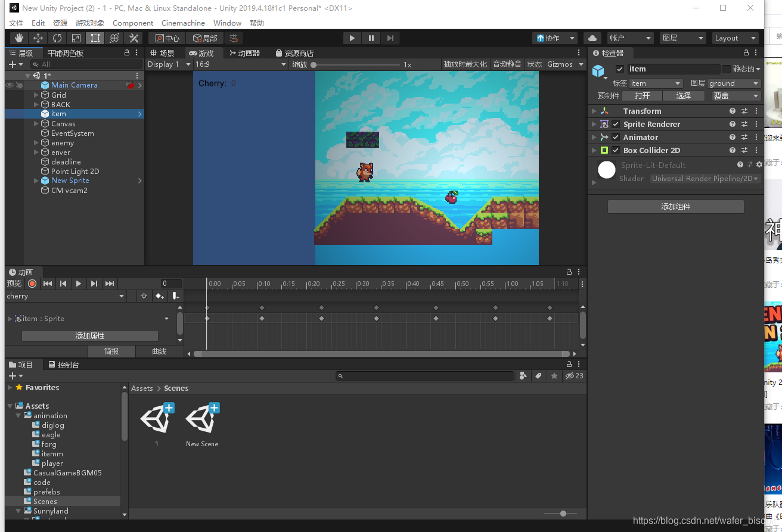Click the Add Component (添加组件) button
Screen dimensions: 782x532
click(x=676, y=207)
